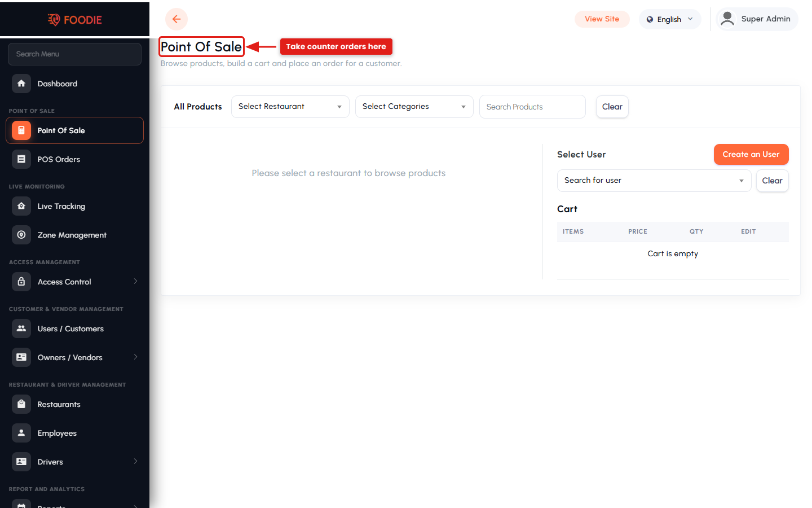Viewport: 812px width, 508px height.
Task: Open Live Tracking icon in sidebar
Action: [21, 206]
